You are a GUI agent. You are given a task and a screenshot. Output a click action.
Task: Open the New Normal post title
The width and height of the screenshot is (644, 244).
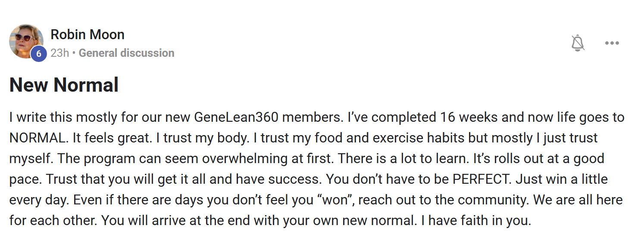pyautogui.click(x=64, y=85)
